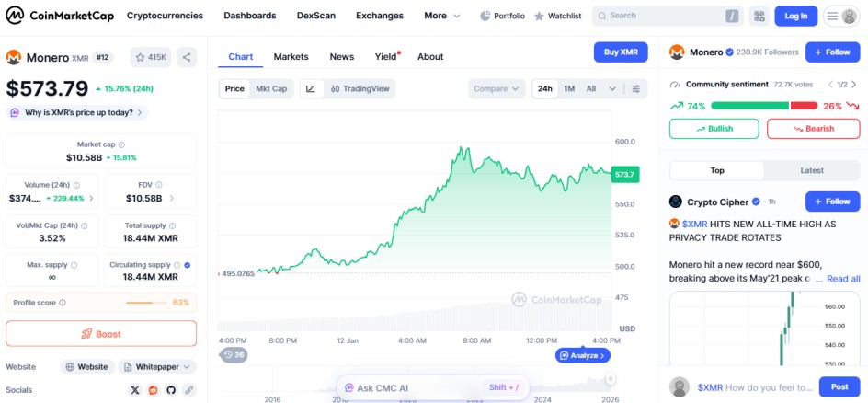This screenshot has width=868, height=403.
Task: Open the chain link social icon
Action: point(189,390)
